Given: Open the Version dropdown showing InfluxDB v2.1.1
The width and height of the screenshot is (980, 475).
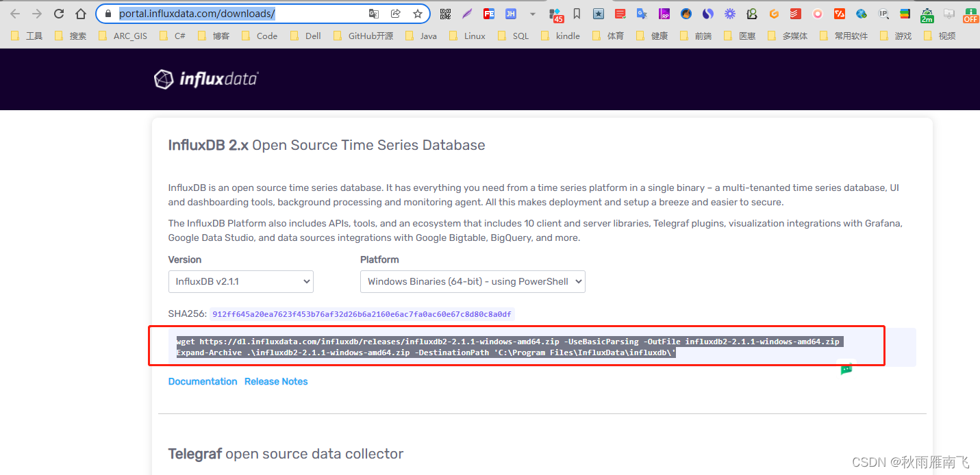Looking at the screenshot, I should click(240, 281).
